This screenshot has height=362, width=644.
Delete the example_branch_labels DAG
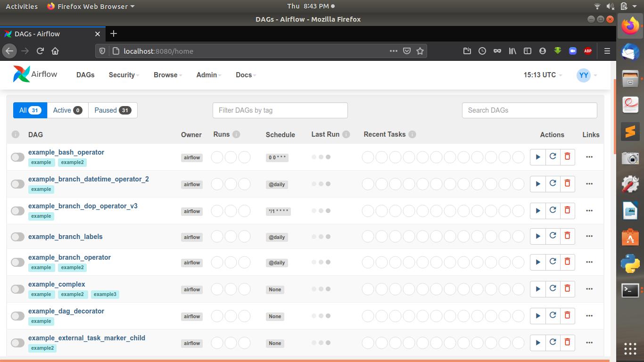click(568, 236)
